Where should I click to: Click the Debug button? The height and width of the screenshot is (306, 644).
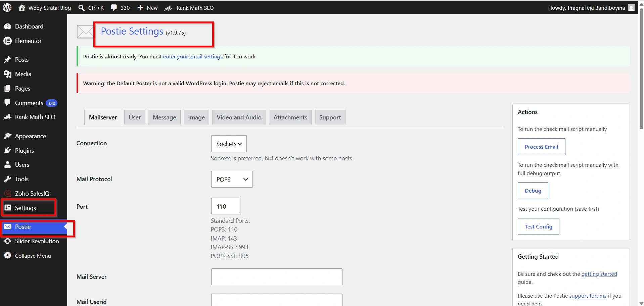[533, 191]
